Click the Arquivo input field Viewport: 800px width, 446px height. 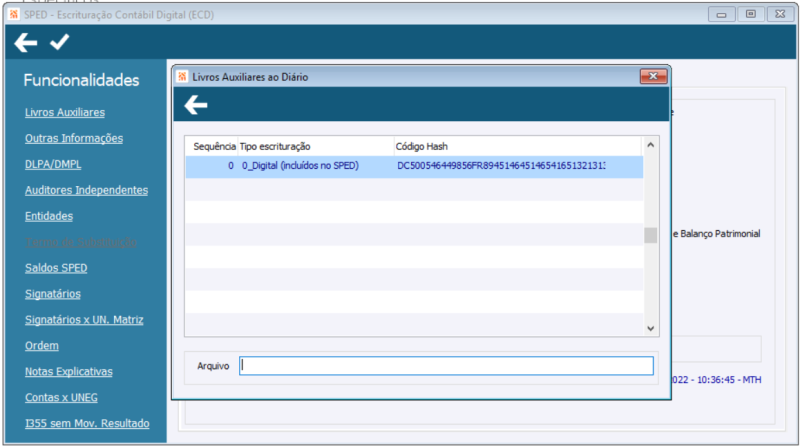[446, 366]
